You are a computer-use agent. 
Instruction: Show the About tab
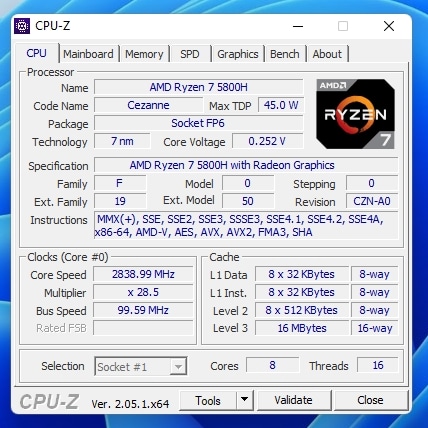click(x=327, y=54)
